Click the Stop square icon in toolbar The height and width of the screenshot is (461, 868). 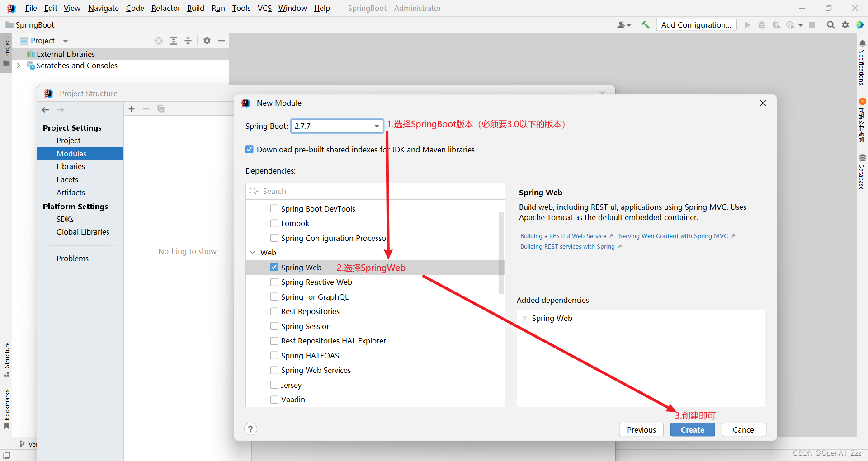point(812,25)
